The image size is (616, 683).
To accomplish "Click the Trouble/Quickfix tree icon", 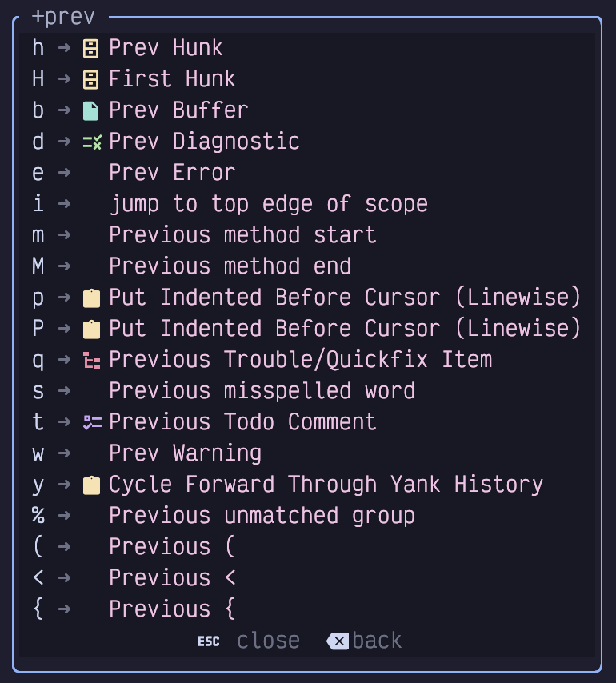I will [x=91, y=360].
